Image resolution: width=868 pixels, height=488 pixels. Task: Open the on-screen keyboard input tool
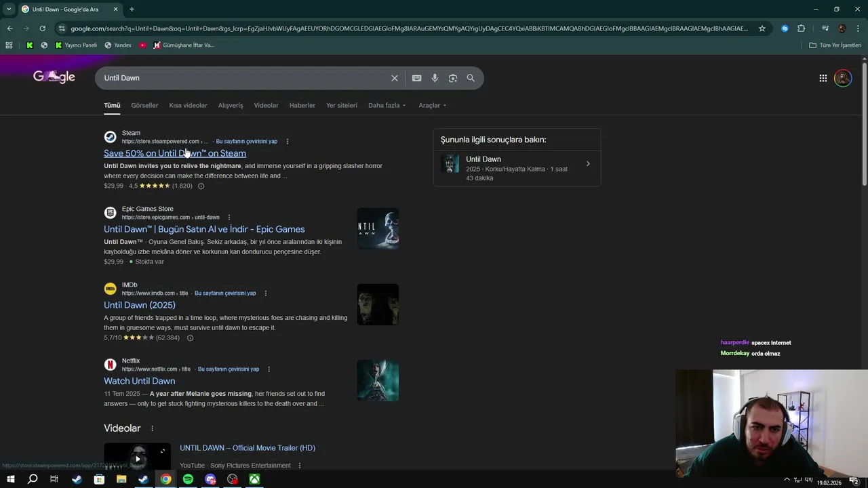tap(417, 78)
